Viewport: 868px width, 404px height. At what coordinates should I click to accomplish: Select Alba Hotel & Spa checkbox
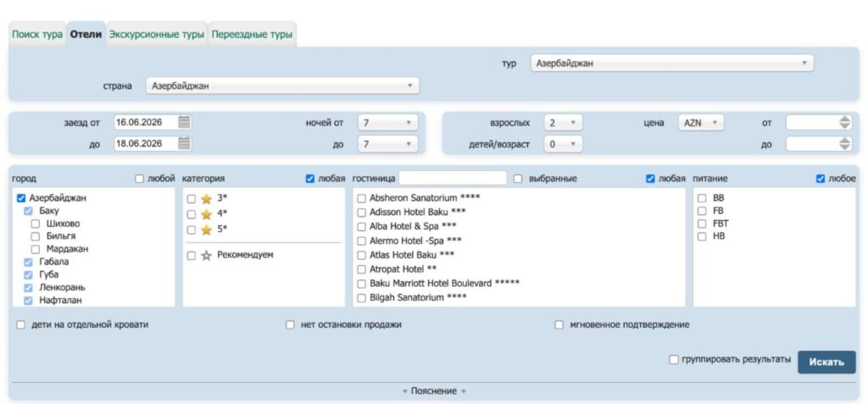361,226
